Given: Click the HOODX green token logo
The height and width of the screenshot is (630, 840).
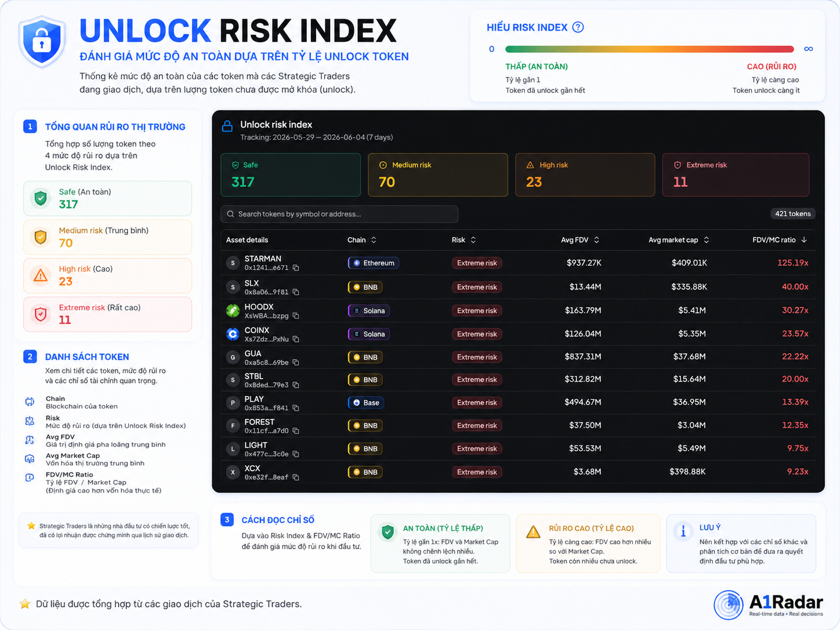Looking at the screenshot, I should click(x=233, y=311).
